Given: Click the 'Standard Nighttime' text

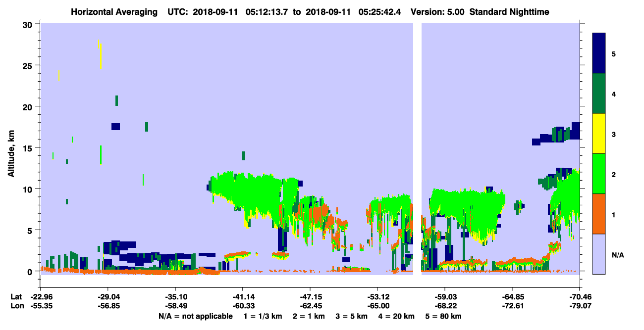Looking at the screenshot, I should (509, 11).
